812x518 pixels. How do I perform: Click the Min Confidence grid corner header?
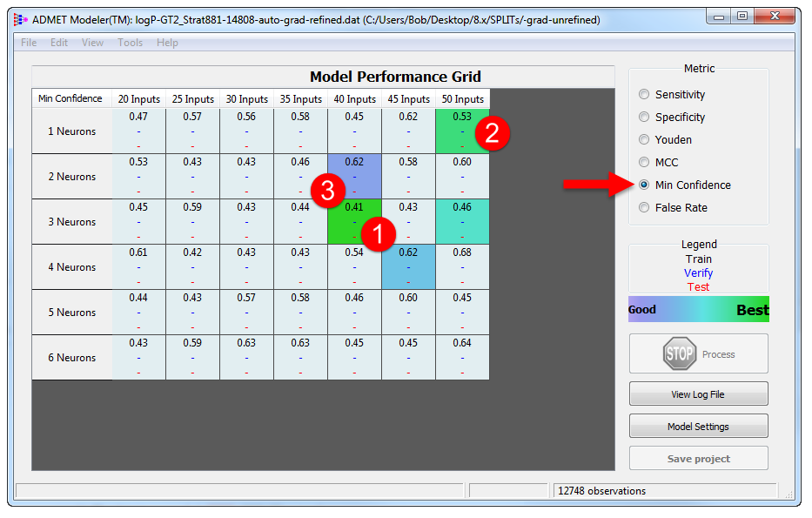[x=72, y=98]
